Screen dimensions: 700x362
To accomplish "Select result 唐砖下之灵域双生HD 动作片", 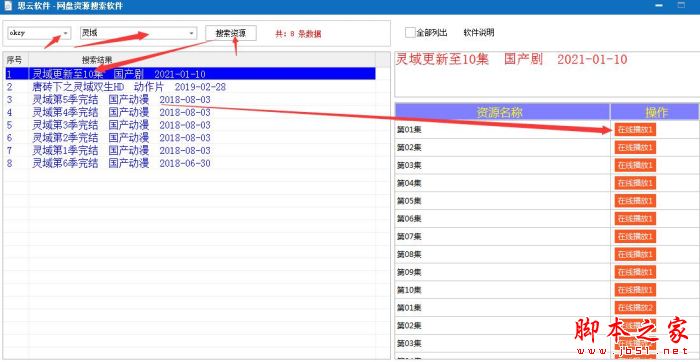I will click(x=191, y=87).
